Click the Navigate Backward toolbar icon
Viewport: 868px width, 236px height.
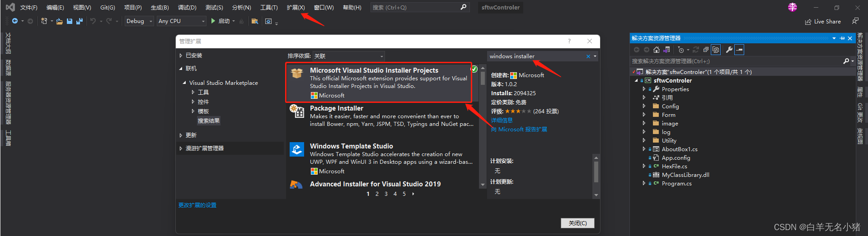click(x=15, y=21)
